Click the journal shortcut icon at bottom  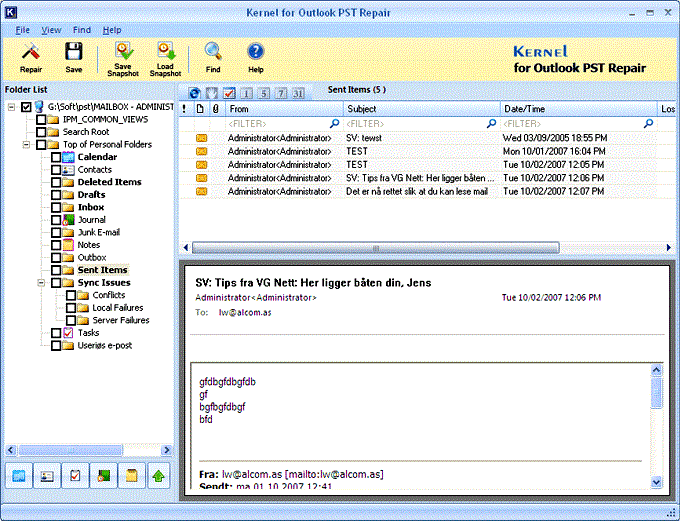(x=103, y=476)
